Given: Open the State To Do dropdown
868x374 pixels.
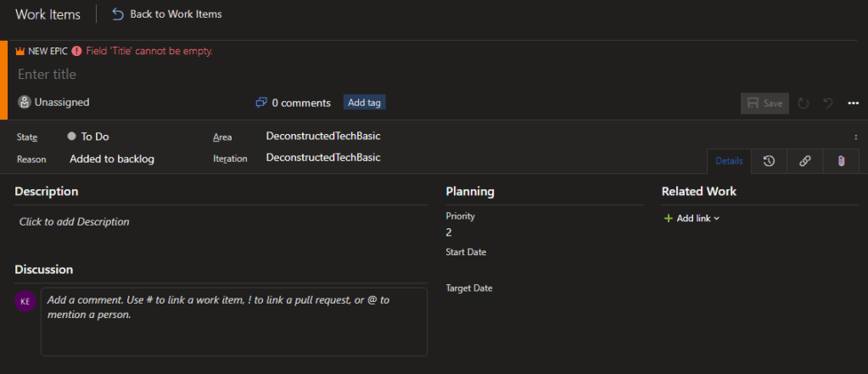Looking at the screenshot, I should pos(94,137).
